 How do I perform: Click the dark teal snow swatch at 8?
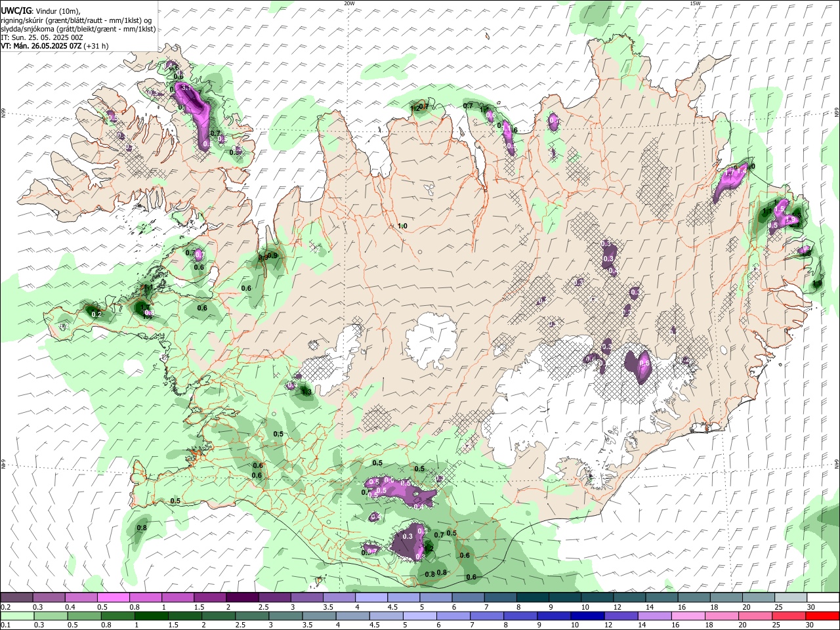click(x=533, y=597)
